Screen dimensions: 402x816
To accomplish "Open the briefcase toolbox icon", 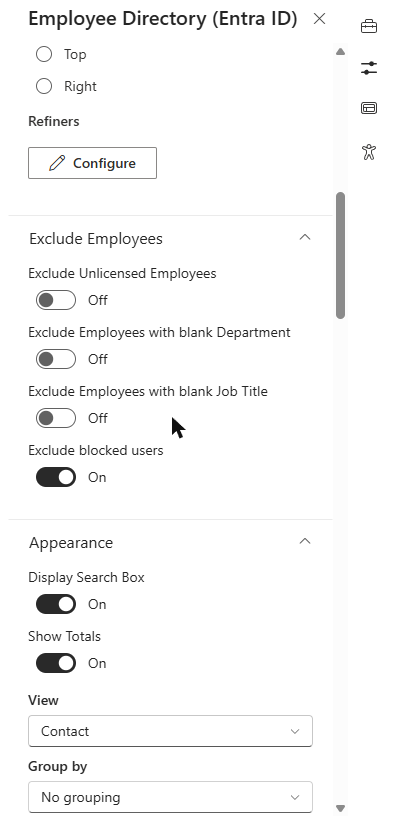I will (x=369, y=26).
